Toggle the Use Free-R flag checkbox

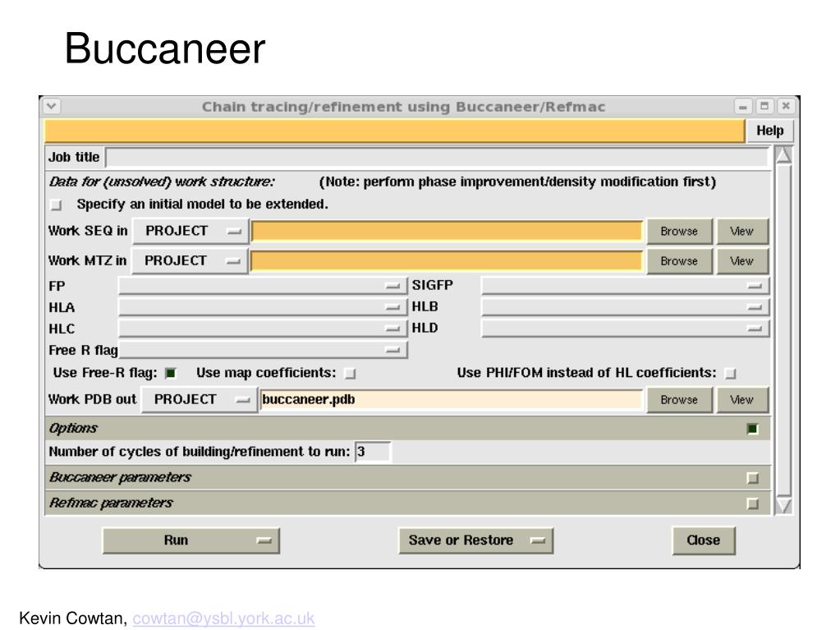click(170, 374)
